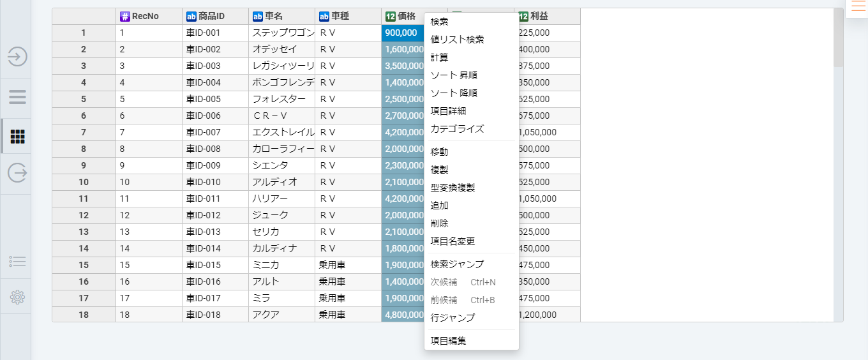Click the profit cell 450,000

pos(549,248)
